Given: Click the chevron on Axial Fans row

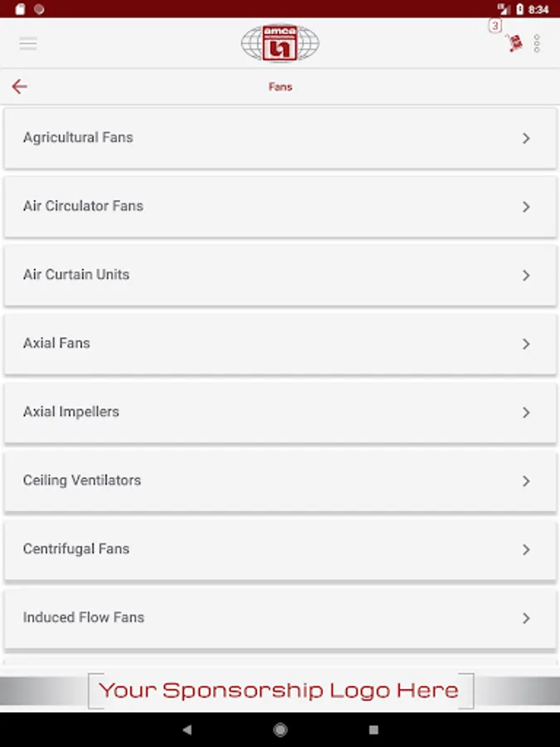Looking at the screenshot, I should 526,344.
